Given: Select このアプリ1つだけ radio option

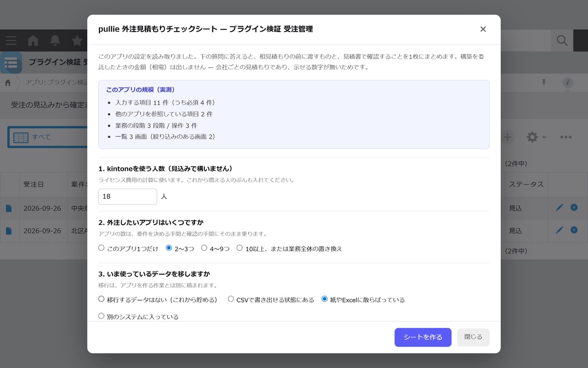Looking at the screenshot, I should tap(101, 248).
